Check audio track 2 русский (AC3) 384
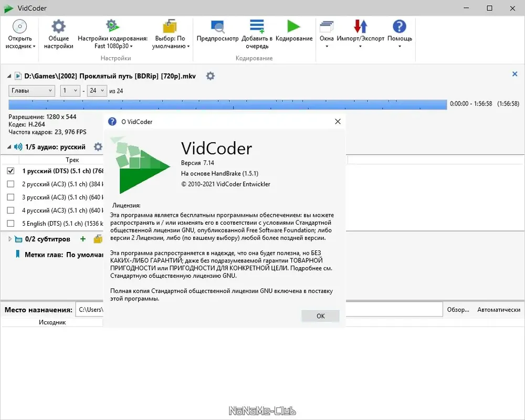Image resolution: width=525 pixels, height=420 pixels. point(10,184)
